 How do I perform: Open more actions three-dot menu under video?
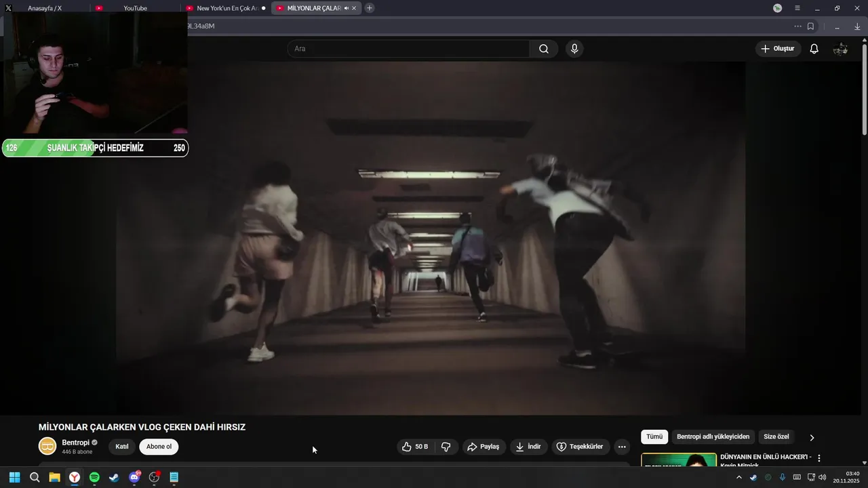pos(622,447)
